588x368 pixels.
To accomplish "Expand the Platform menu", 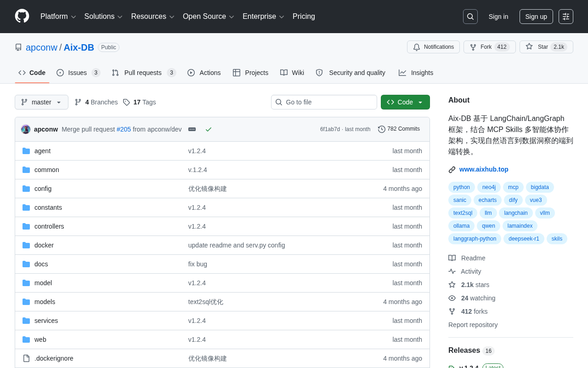I will coord(58,17).
